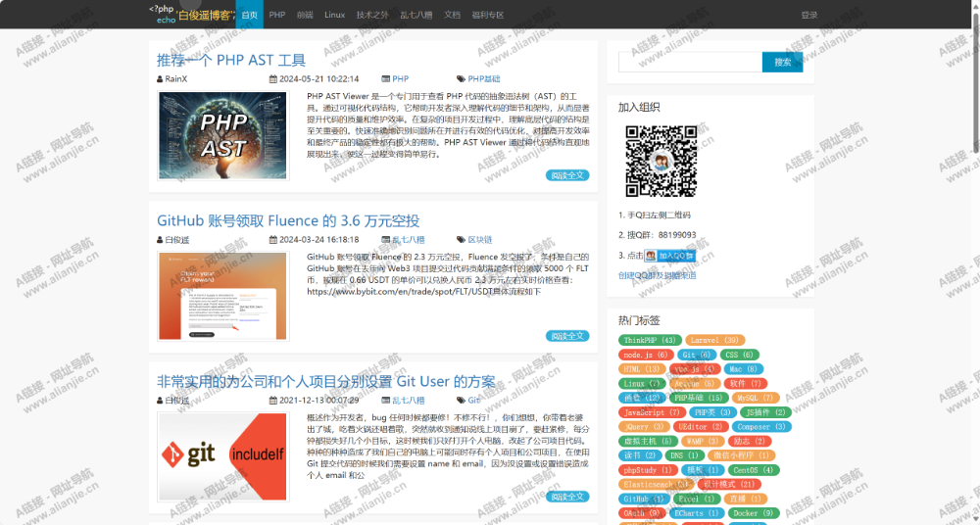The width and height of the screenshot is (980, 525).
Task: Click the calendar icon beside 2024-05-21 10:22:14
Action: 273,78
